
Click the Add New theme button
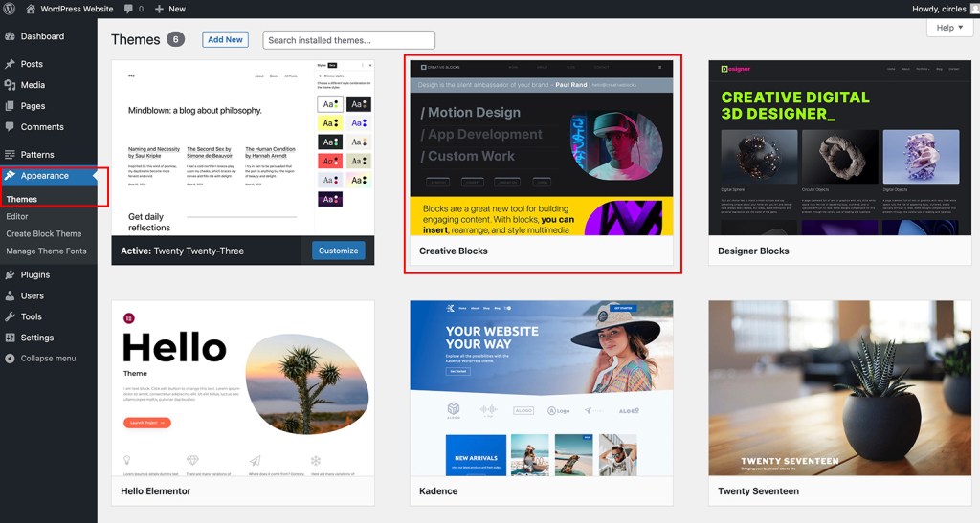click(225, 39)
